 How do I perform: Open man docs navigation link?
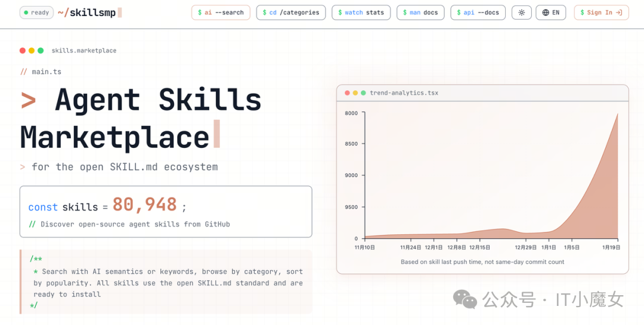(x=420, y=13)
